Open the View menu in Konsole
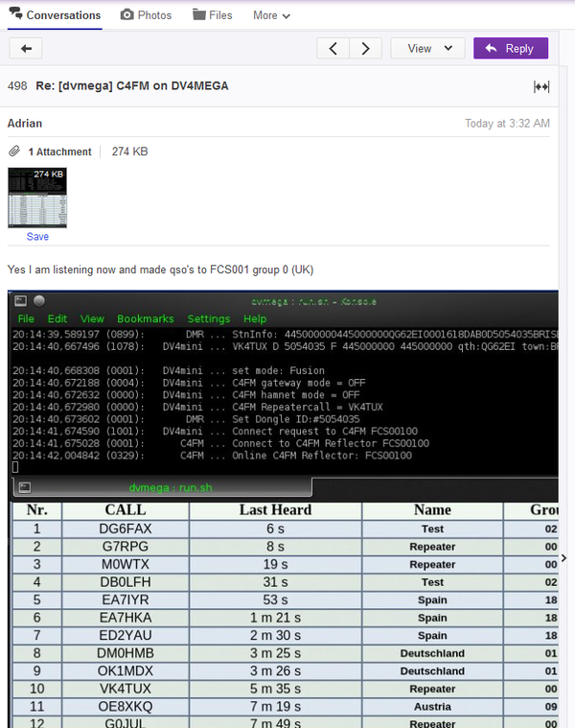Image resolution: width=575 pixels, height=728 pixels. coord(92,318)
